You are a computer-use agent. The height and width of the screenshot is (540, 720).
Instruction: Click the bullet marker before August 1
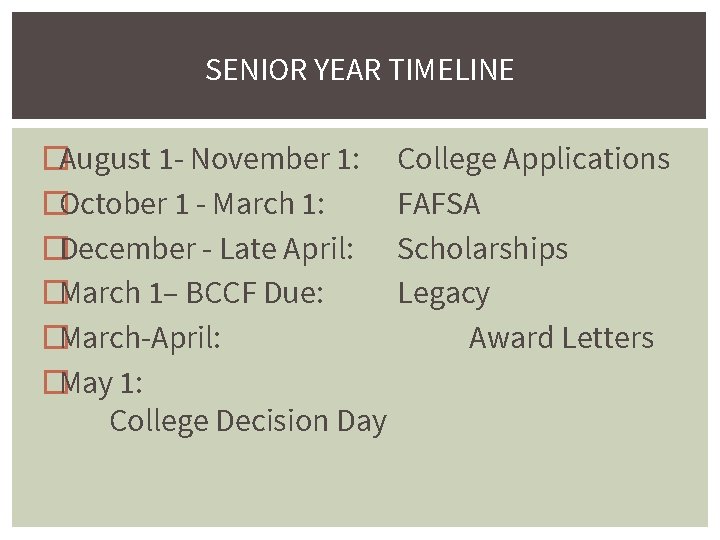[x=51, y=158]
